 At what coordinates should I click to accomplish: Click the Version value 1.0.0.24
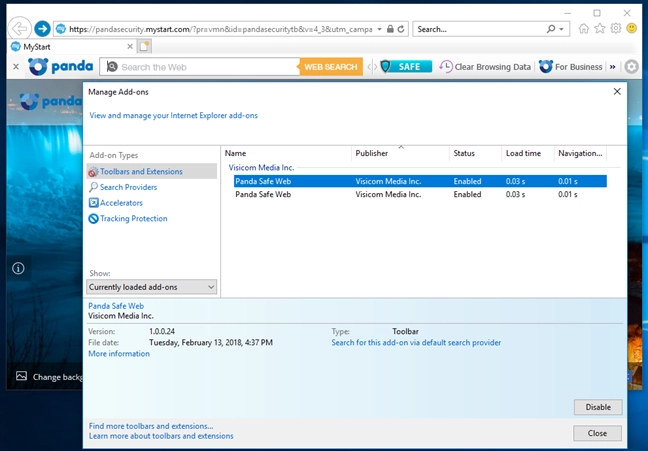(x=162, y=331)
